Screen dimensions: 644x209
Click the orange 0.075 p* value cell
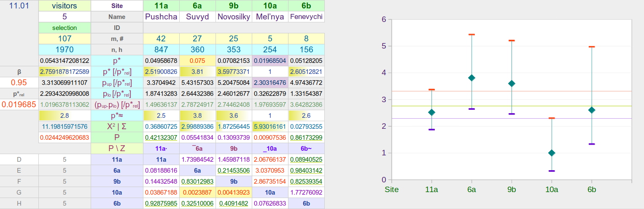[x=197, y=61]
